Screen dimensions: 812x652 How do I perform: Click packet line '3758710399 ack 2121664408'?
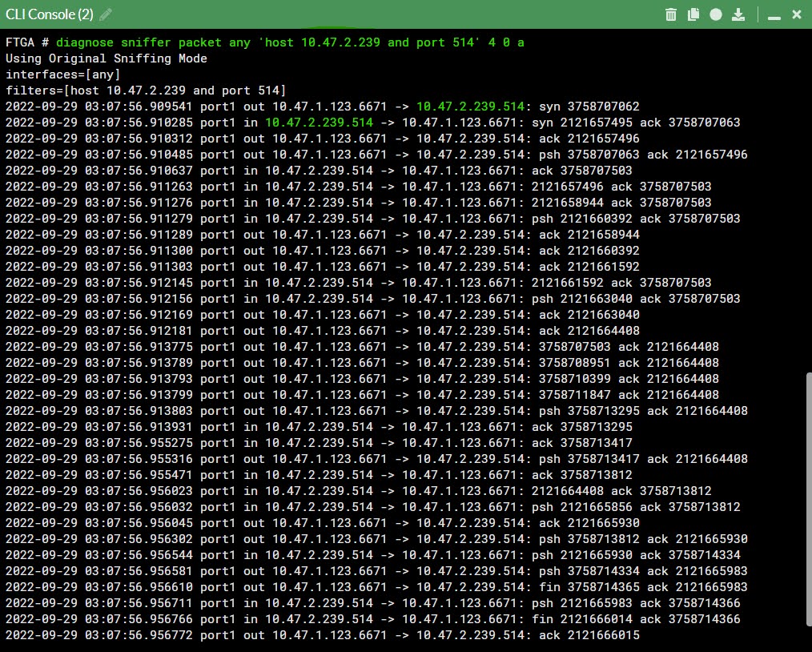tap(362, 380)
